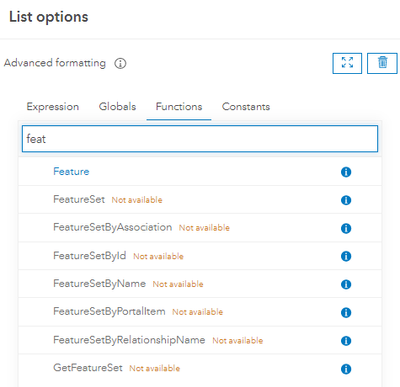Open the Globals tab
This screenshot has height=387, width=400.
(117, 107)
